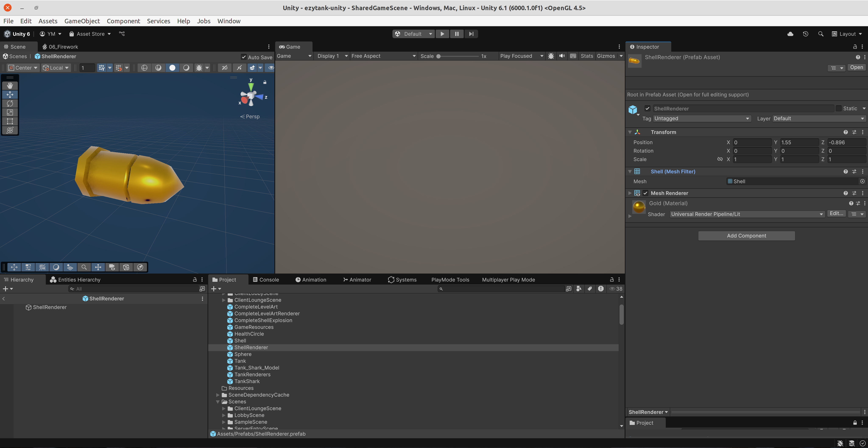
Task: Open the GameObject menu
Action: click(x=82, y=21)
